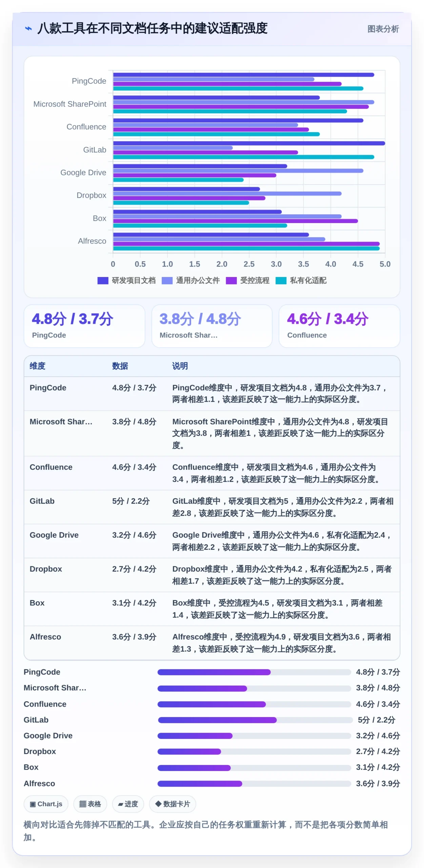Click the Chart.js tag chip
Screen dimensions: 424x868
pos(46,804)
